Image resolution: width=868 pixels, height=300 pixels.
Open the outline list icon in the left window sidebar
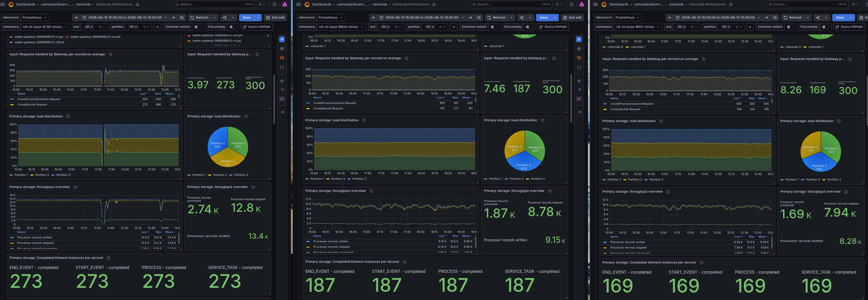pos(282,90)
